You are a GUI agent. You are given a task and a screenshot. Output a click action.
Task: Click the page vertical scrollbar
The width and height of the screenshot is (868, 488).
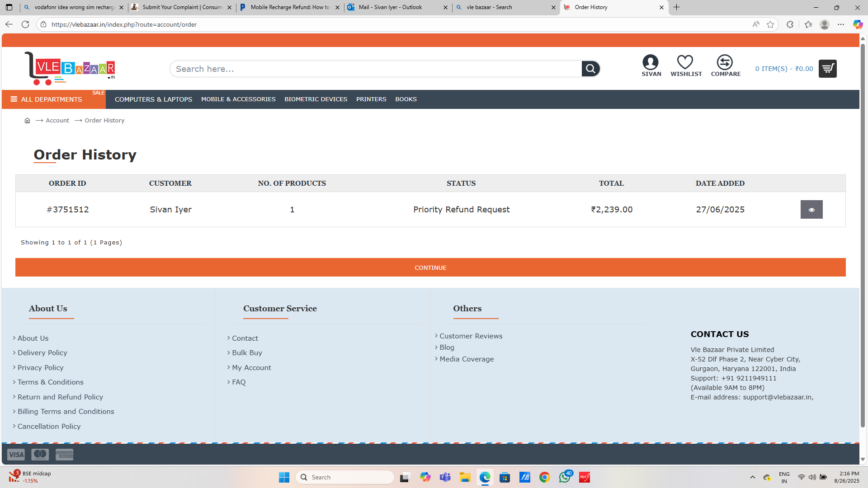(x=863, y=235)
